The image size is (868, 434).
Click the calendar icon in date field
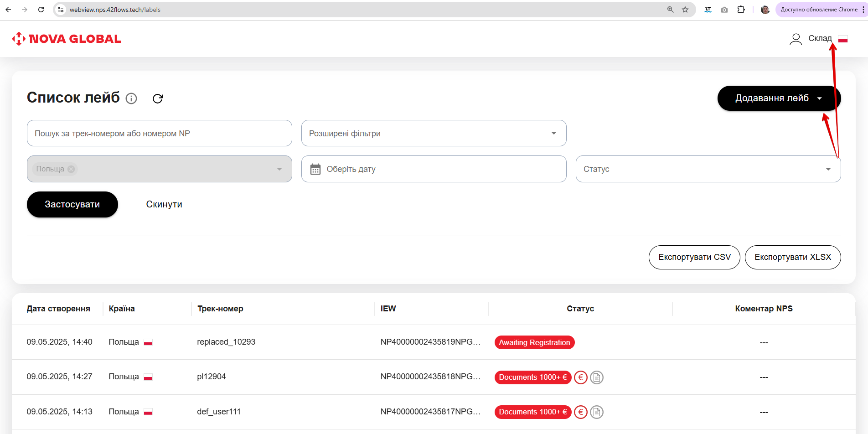pos(315,169)
